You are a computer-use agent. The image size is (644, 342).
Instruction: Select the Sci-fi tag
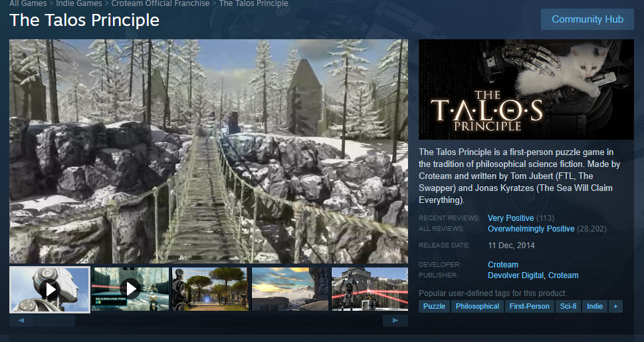568,306
